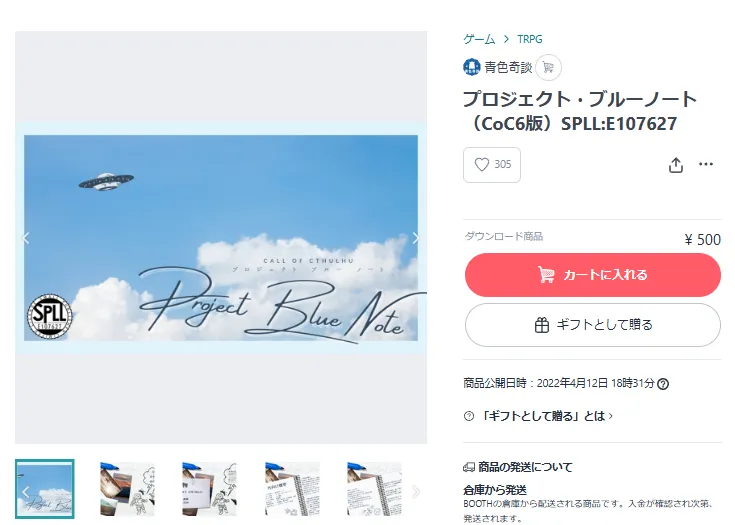This screenshot has width=735, height=525.
Task: Show the next image with right arrow
Action: 416,238
